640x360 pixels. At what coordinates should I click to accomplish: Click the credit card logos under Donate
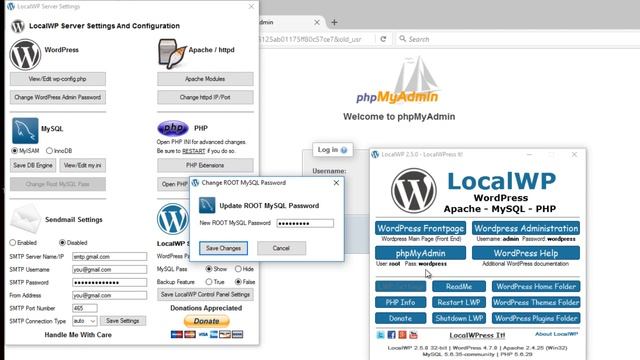point(207,335)
